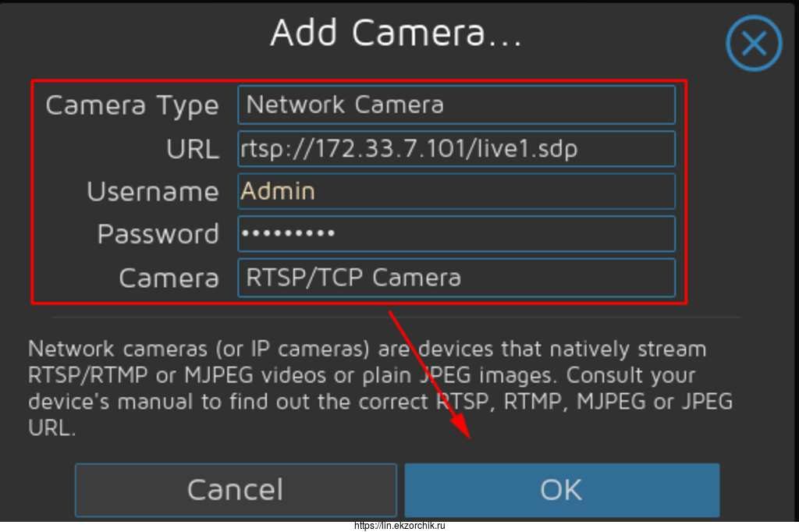Focus the Username field containing Admin

pos(456,191)
